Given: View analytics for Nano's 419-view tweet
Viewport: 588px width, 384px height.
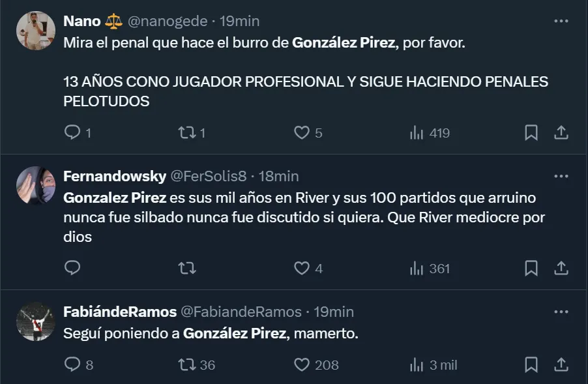Looking at the screenshot, I should click(x=417, y=133).
